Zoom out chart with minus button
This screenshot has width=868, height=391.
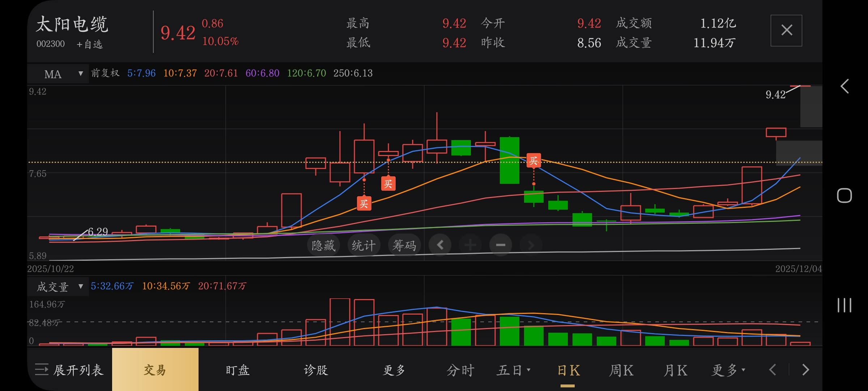click(501, 245)
